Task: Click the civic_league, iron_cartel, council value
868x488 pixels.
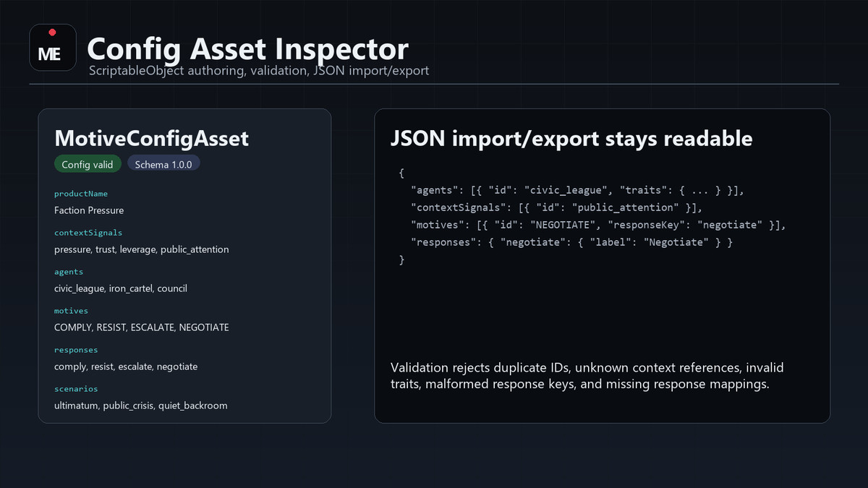Action: pos(121,288)
